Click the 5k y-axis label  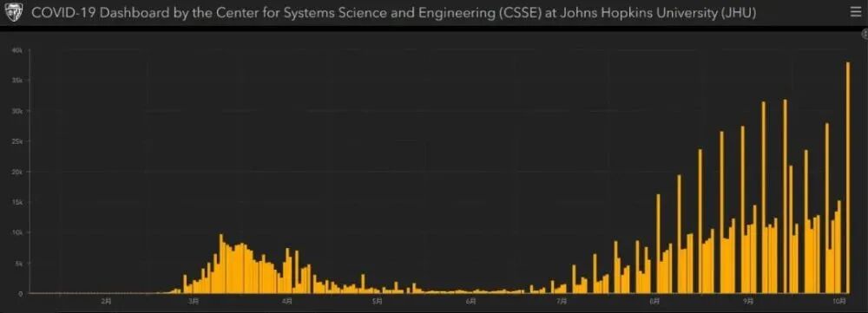click(x=19, y=264)
